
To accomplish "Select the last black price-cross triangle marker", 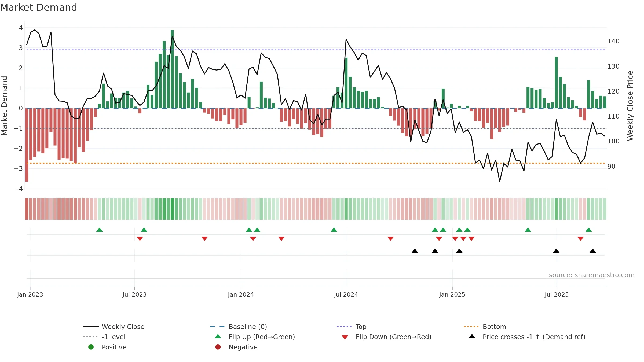I will pos(593,251).
